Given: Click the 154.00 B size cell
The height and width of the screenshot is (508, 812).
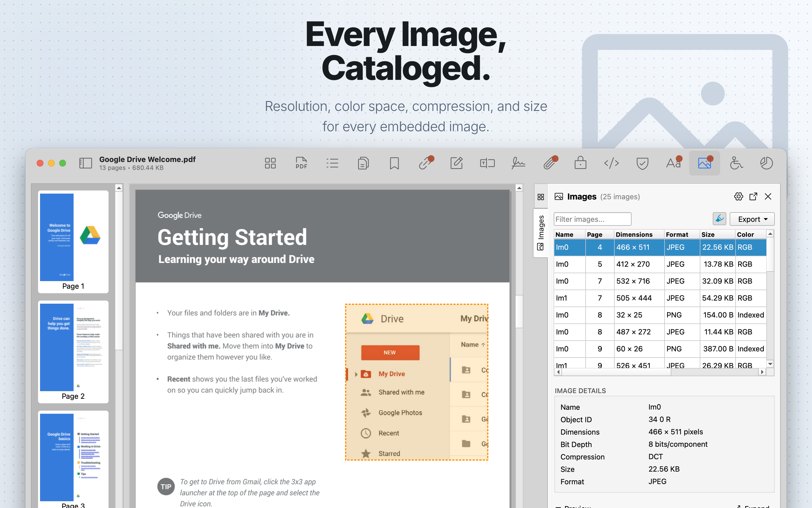Looking at the screenshot, I should point(718,315).
